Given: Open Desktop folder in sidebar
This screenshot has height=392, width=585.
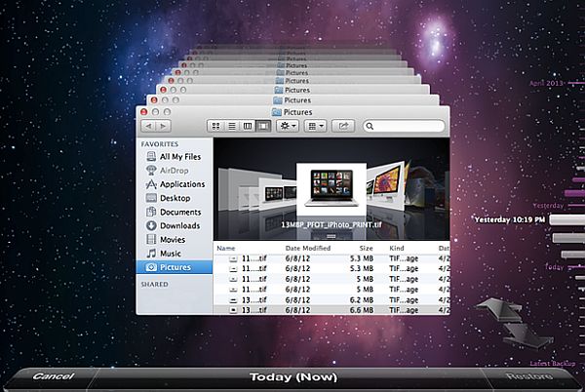Looking at the screenshot, I should coord(175,198).
